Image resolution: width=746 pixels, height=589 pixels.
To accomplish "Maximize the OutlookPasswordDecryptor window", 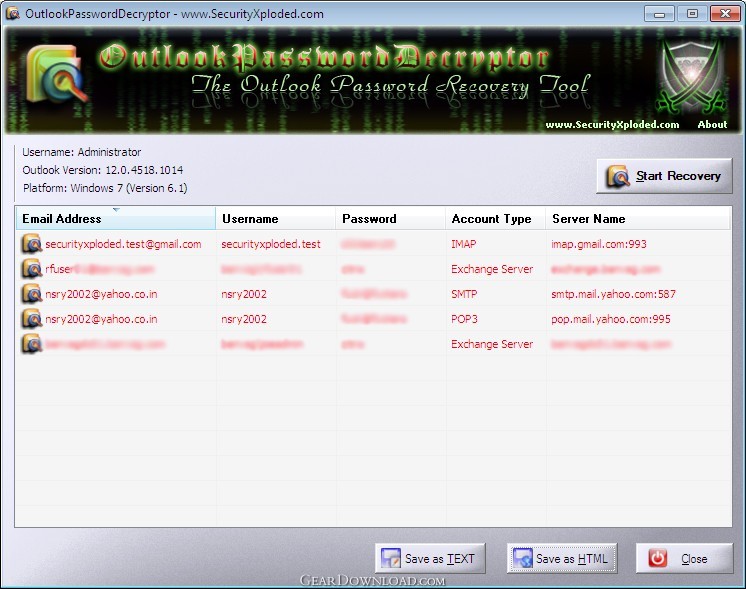I will (x=692, y=13).
